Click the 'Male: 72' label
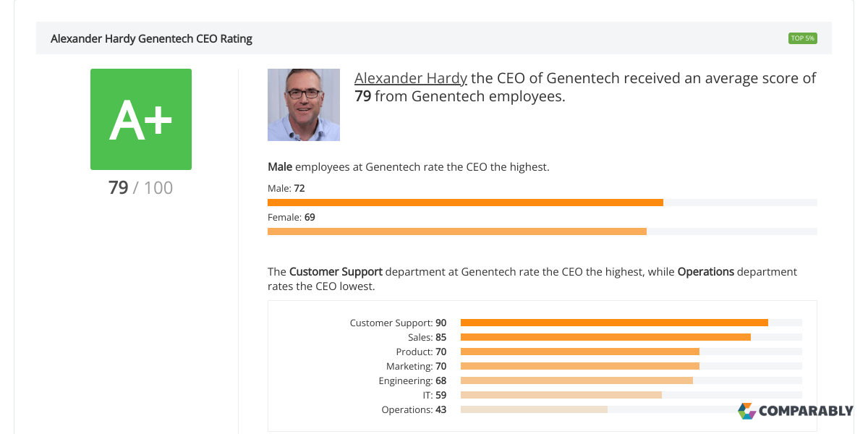868x434 pixels. tap(286, 188)
